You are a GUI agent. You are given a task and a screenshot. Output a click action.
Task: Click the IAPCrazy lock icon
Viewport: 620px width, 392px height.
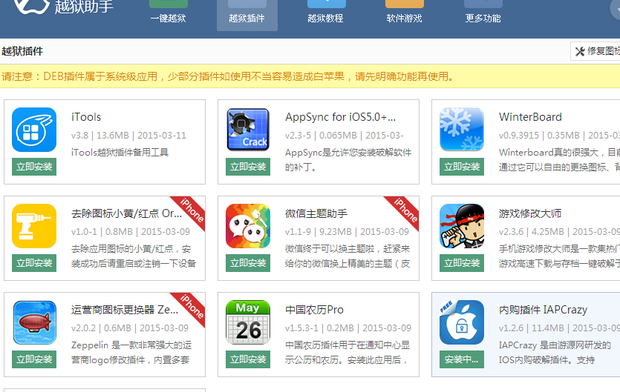tap(462, 322)
